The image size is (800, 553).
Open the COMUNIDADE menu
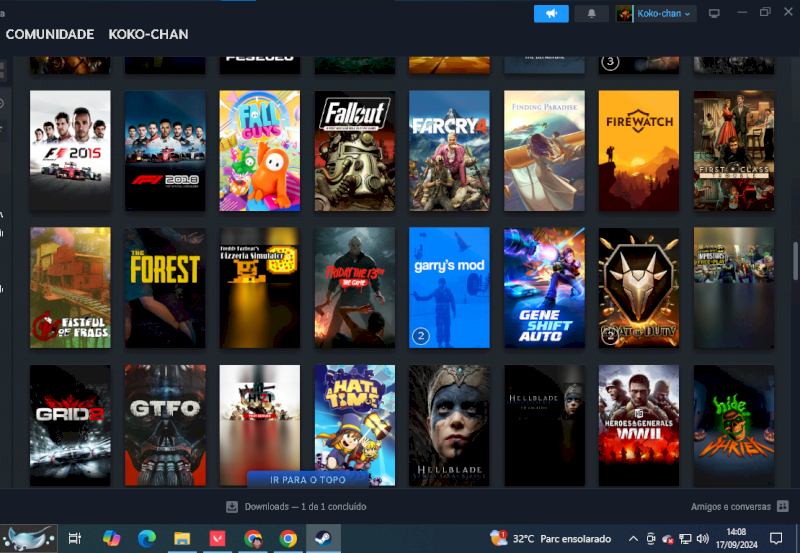point(50,34)
